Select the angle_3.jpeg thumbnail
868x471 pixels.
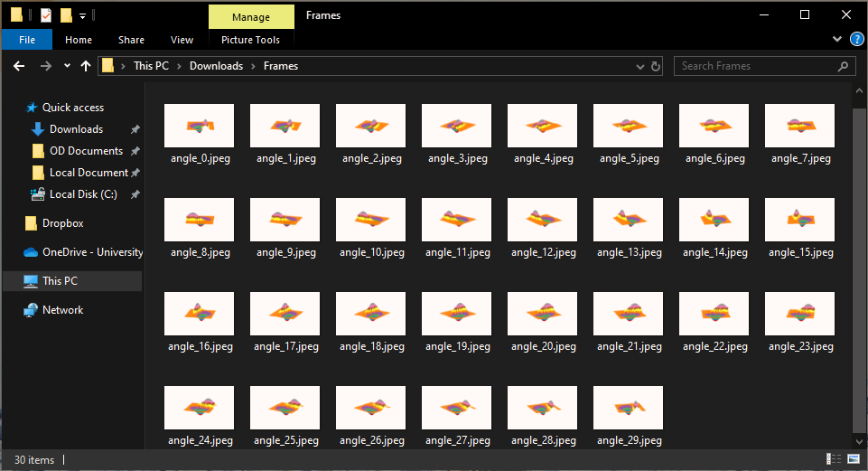point(457,126)
